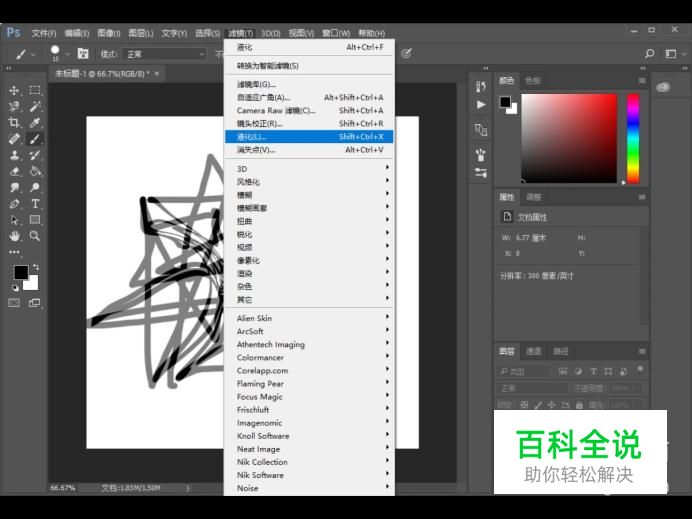Select the Path Selection arrow tool

coord(14,220)
